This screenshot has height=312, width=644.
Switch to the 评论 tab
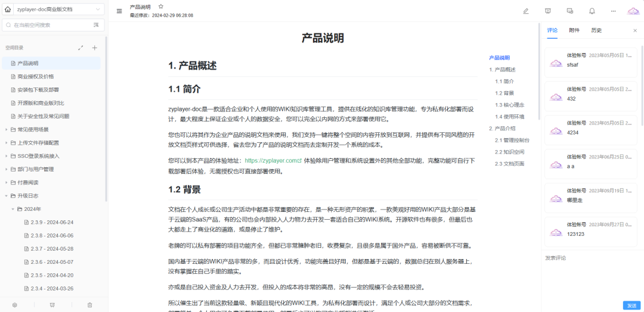pyautogui.click(x=552, y=30)
